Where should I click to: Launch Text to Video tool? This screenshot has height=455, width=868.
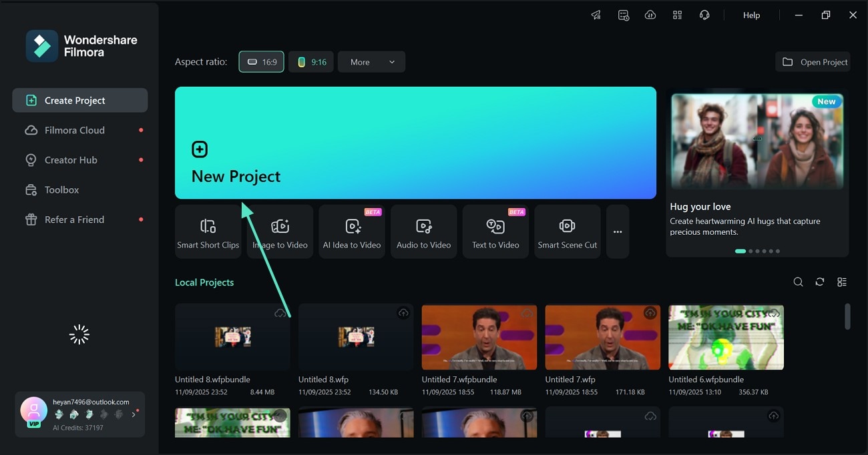pyautogui.click(x=495, y=232)
